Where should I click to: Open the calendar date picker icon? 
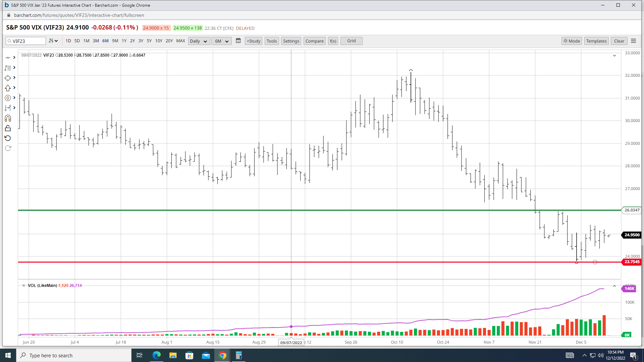pyautogui.click(x=238, y=41)
